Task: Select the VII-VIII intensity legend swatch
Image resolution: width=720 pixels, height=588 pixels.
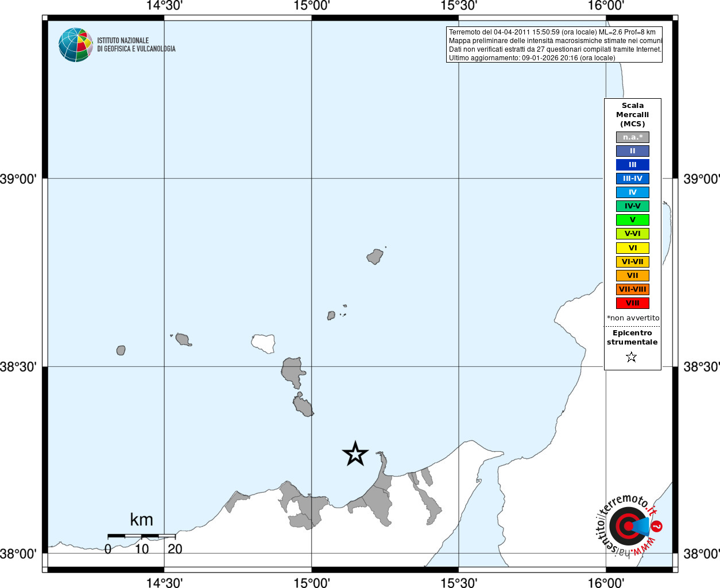Action: point(633,289)
